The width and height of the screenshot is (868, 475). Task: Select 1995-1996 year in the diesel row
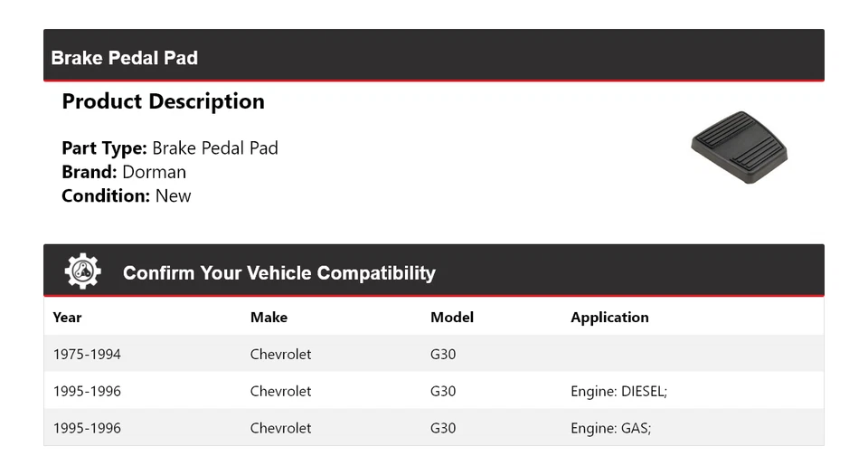click(87, 392)
